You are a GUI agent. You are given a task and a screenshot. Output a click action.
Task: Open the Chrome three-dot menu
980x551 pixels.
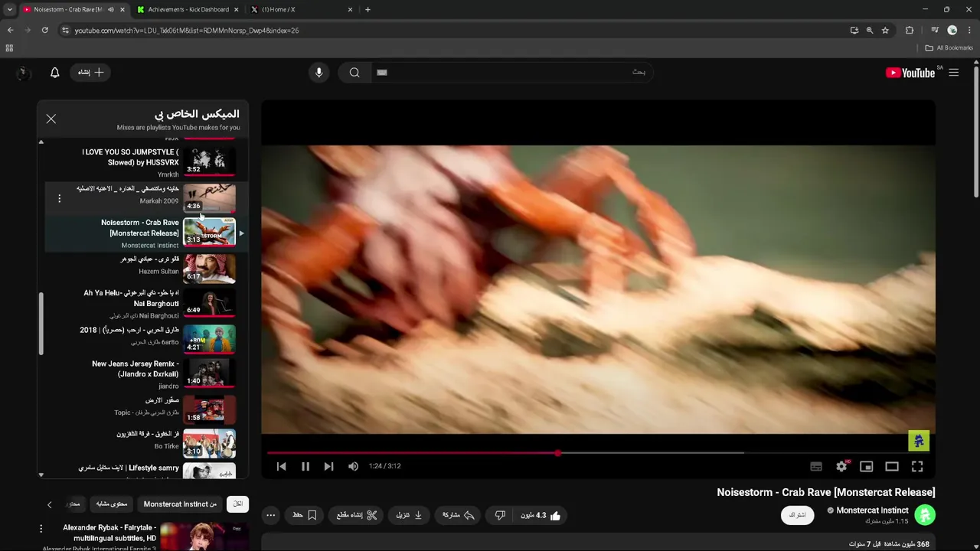(x=969, y=31)
